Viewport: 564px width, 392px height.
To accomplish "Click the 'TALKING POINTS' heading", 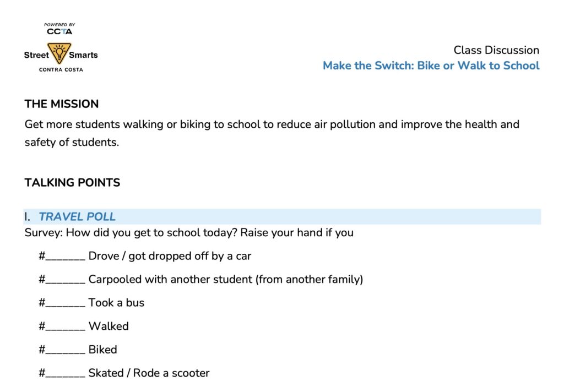I will (72, 183).
